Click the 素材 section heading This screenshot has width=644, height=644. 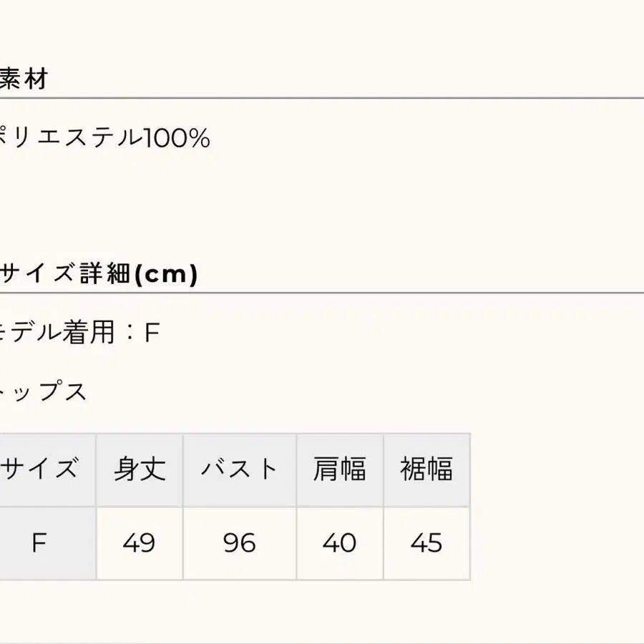(23, 79)
